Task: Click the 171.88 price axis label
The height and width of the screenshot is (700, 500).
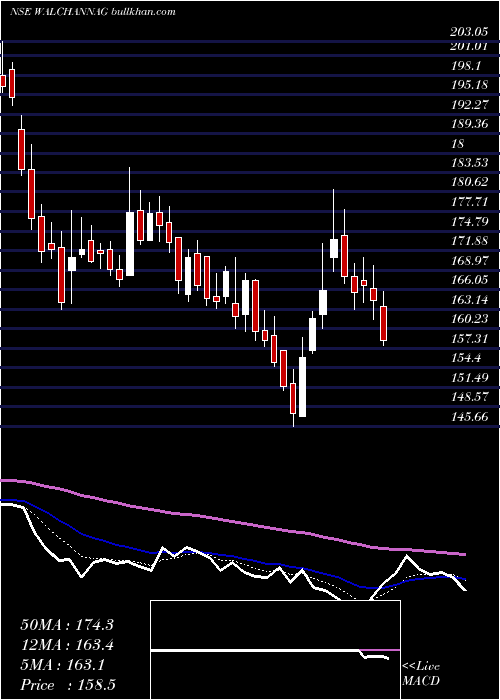Action: click(469, 241)
